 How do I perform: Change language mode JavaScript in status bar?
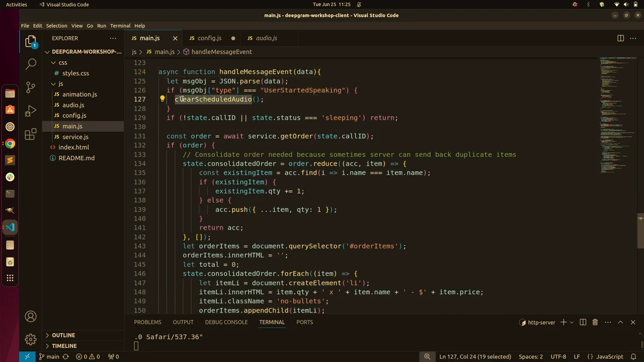point(609,356)
